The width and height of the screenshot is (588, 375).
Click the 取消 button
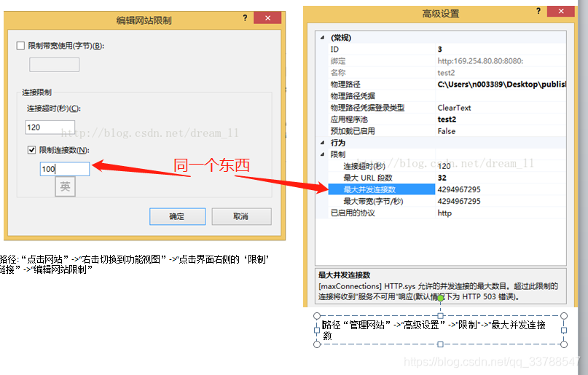click(241, 216)
